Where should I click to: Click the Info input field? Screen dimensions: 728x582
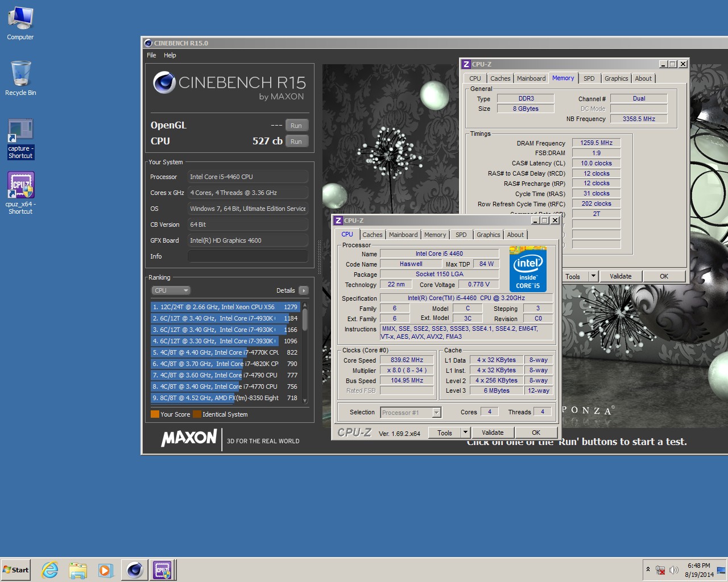(248, 256)
